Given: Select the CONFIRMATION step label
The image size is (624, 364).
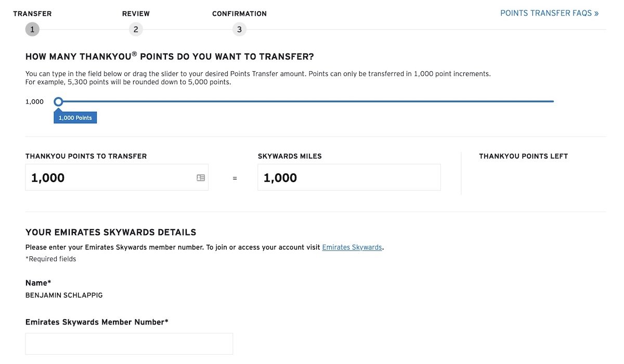Looking at the screenshot, I should click(x=239, y=14).
